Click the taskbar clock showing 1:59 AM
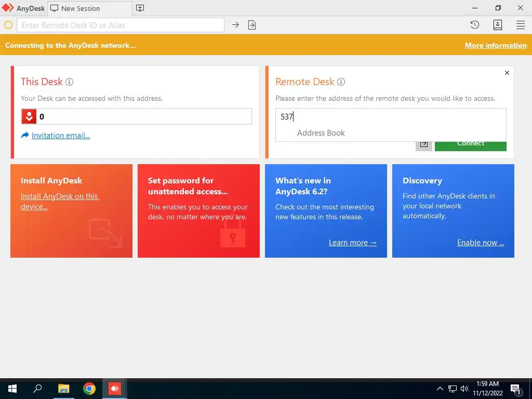The width and height of the screenshot is (532, 399). (487, 389)
